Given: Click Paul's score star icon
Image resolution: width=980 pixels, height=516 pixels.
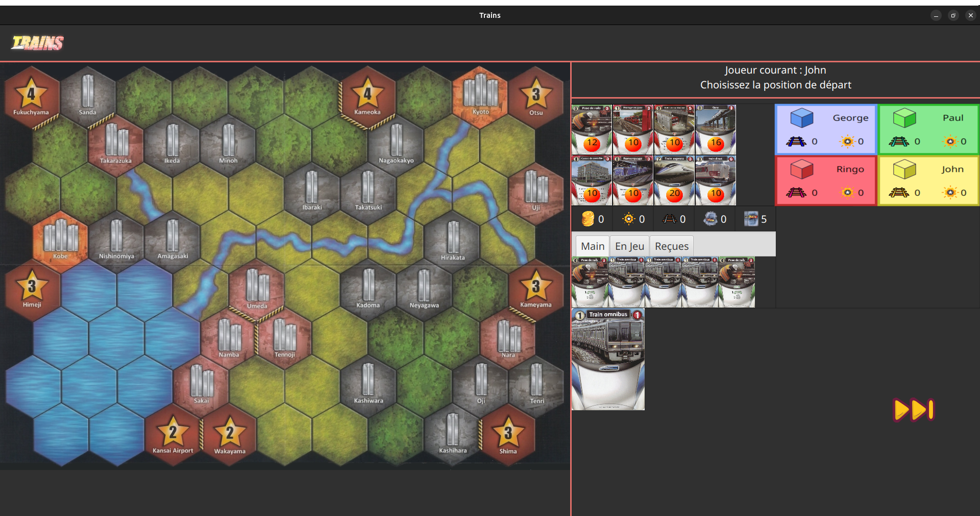Looking at the screenshot, I should click(x=950, y=142).
